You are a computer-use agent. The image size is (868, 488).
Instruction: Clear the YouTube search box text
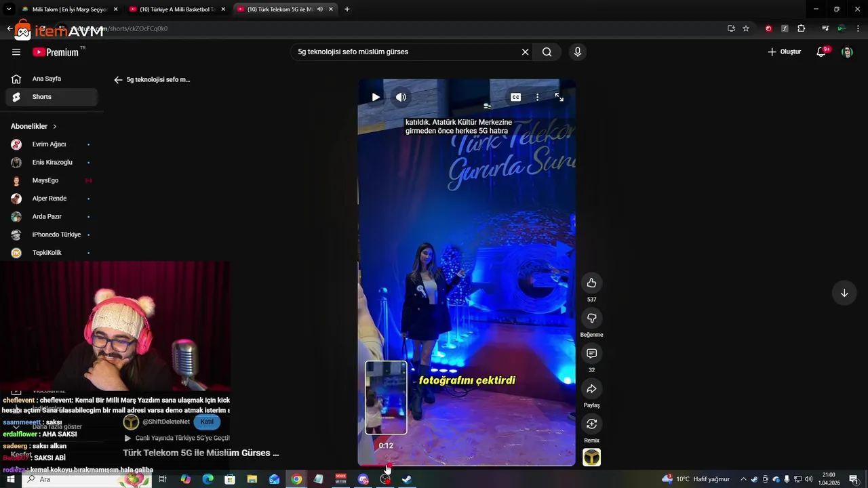(x=525, y=52)
